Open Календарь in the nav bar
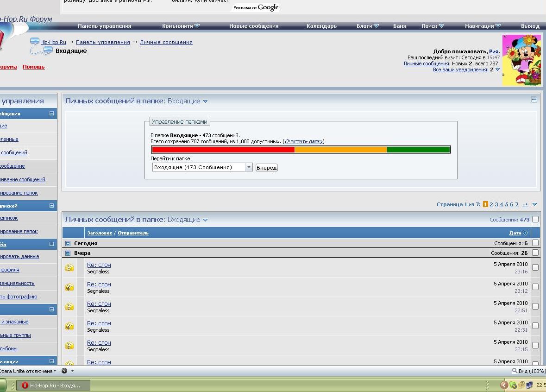 (321, 26)
